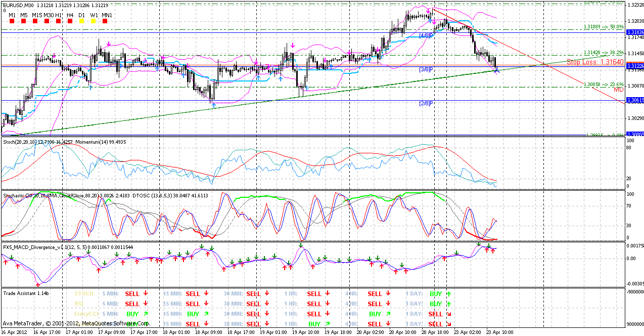Click the Stoch(20,20,10) indicator title
644x336 pixels.
tap(39, 142)
